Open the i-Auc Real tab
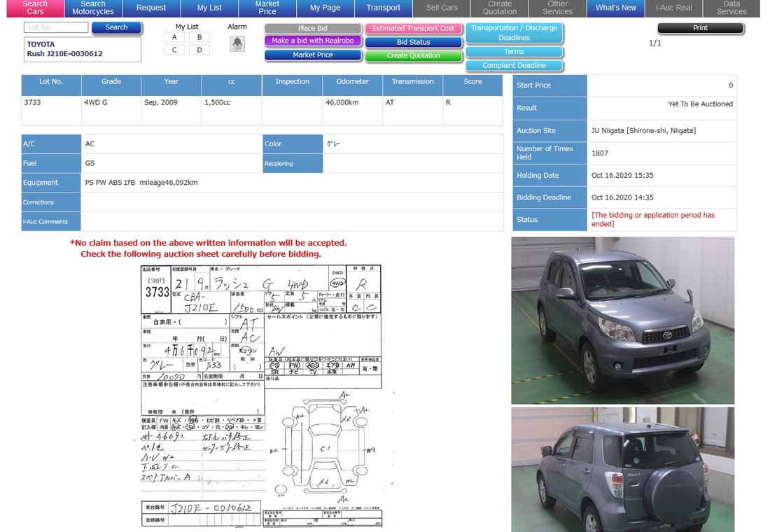770x532 pixels. tap(673, 8)
